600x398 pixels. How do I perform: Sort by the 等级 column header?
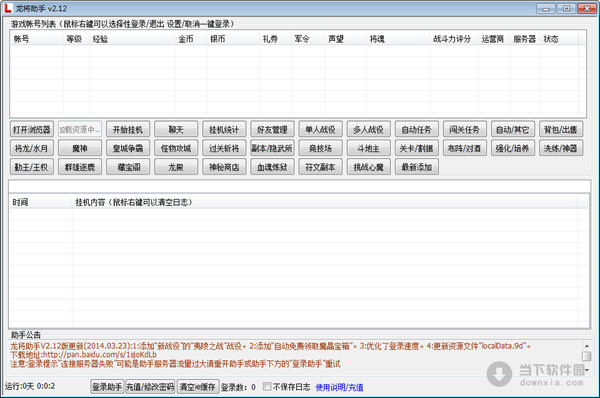point(77,39)
